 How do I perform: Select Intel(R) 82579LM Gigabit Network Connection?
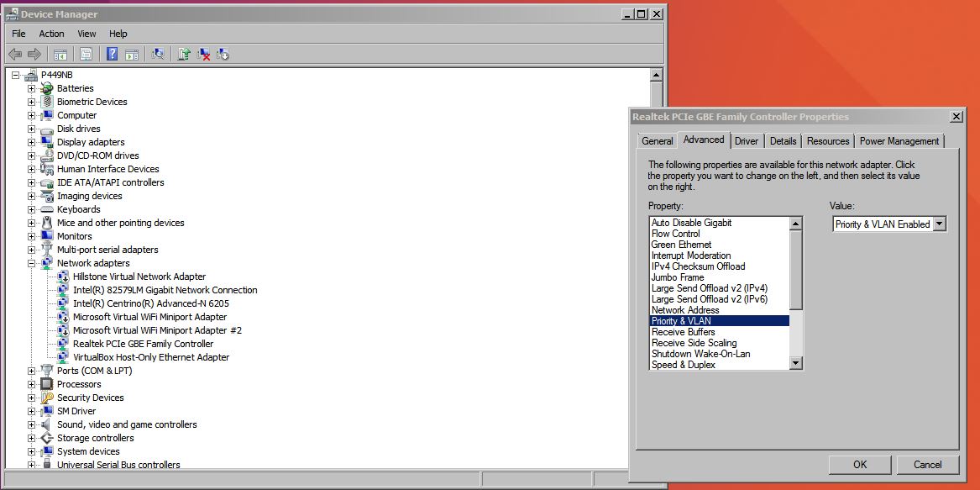click(x=165, y=290)
